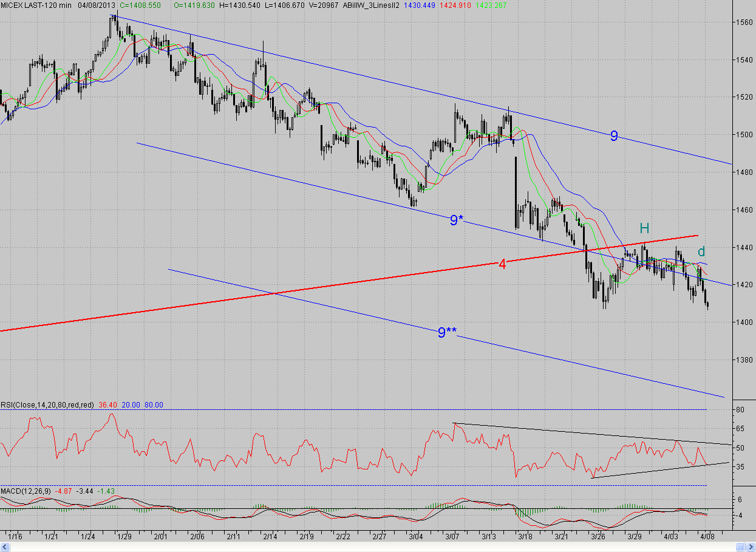This screenshot has width=756, height=552.
Task: Click the 4/08 date label on time axis
Action: pyautogui.click(x=707, y=537)
